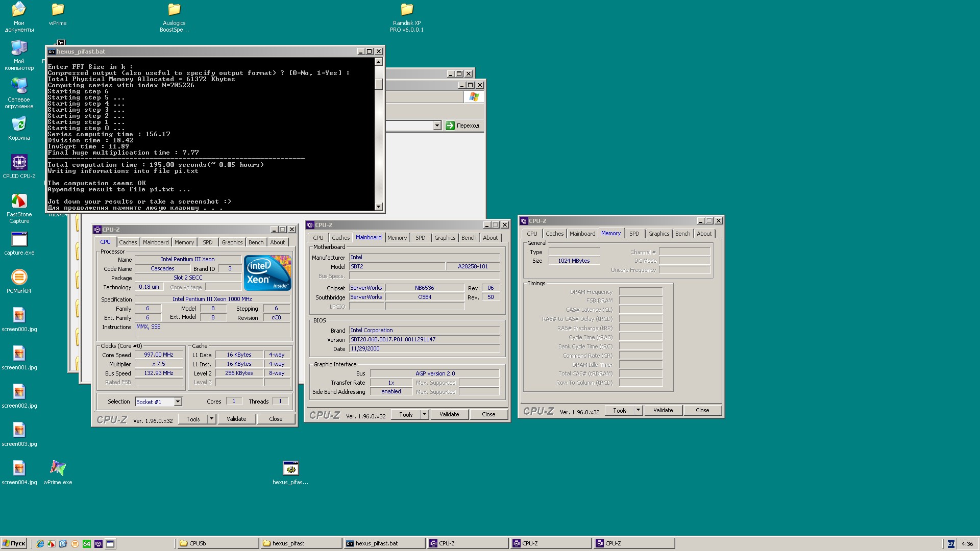This screenshot has width=980, height=551.
Task: Select Graphics tab in the Memory window
Action: click(x=658, y=234)
